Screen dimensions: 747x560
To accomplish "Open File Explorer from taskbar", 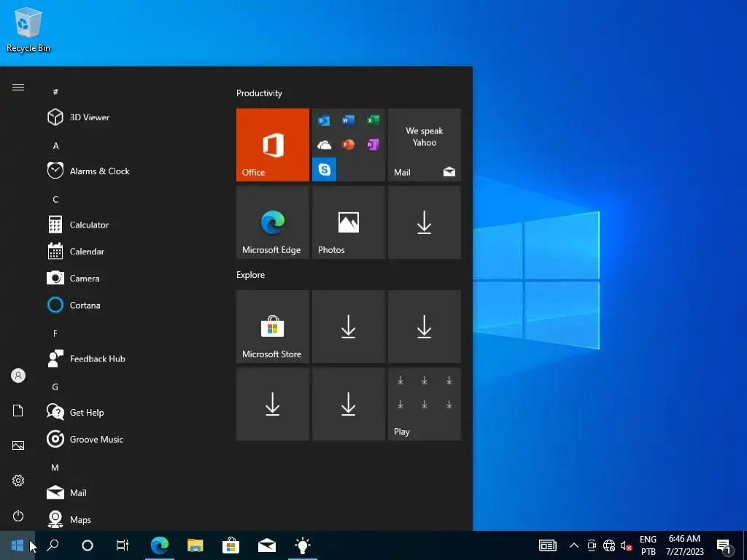I will [196, 545].
